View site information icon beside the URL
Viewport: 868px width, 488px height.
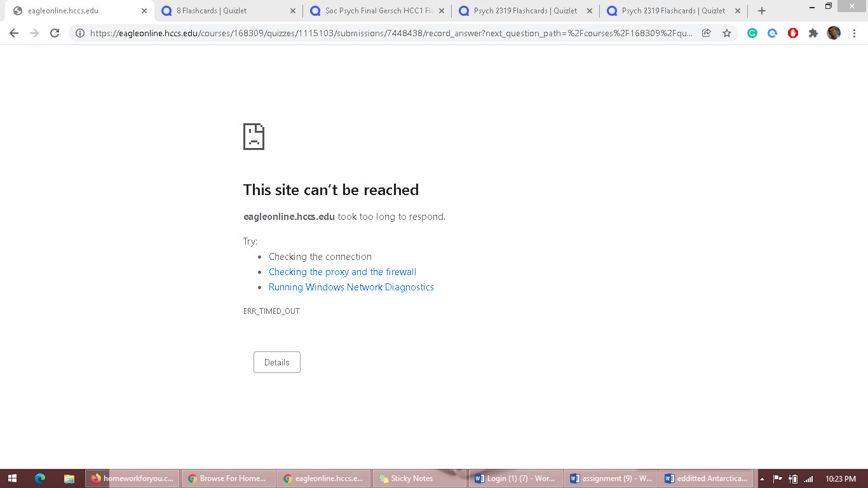point(79,33)
